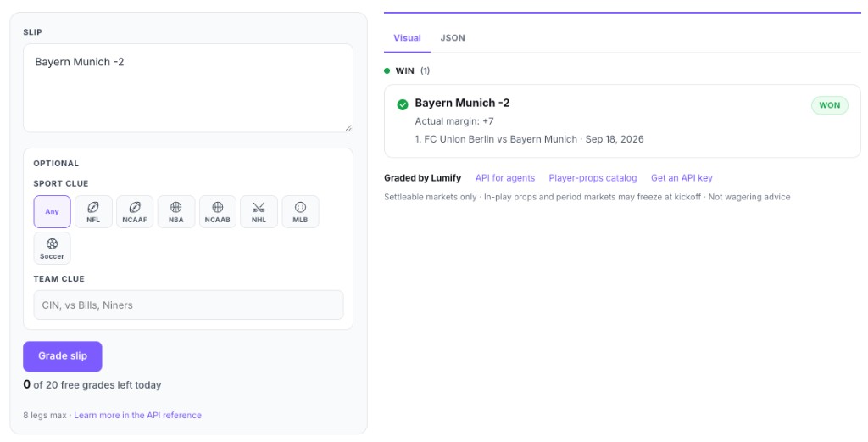Click the Graded by Lumify text
The image size is (868, 442).
pos(422,178)
